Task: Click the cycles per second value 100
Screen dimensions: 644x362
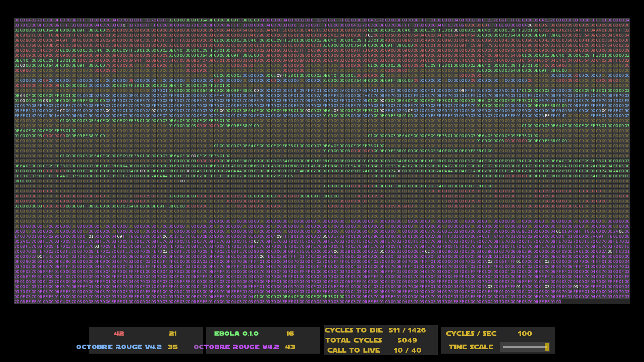Action: tap(525, 334)
